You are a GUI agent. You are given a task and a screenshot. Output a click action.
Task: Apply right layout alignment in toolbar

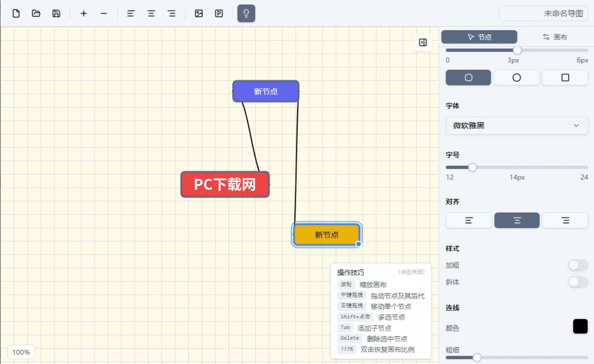pos(172,13)
